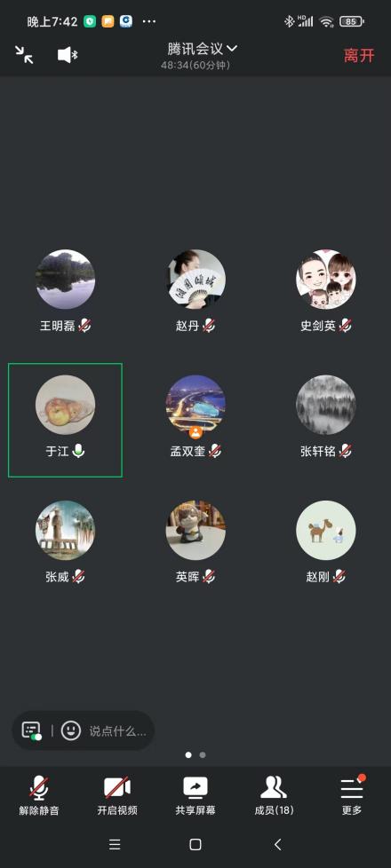This screenshot has width=391, height=868.
Task: Select 赵丹's fan avatar thumbnail
Action: pos(195,279)
